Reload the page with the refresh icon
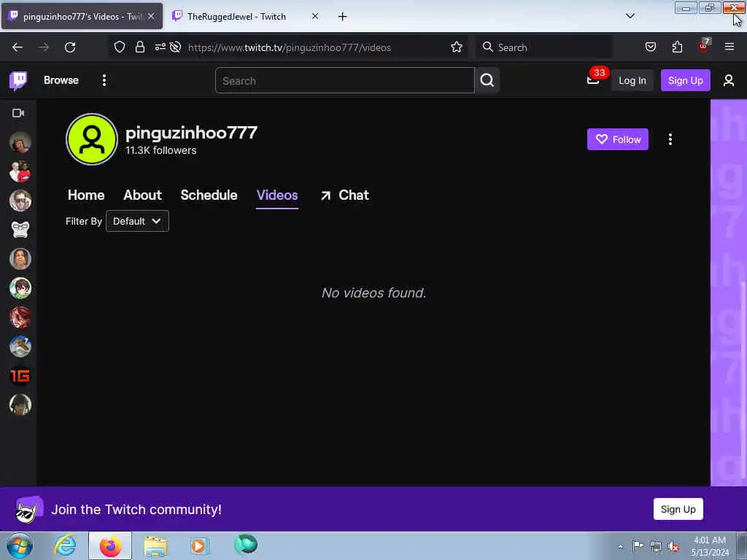 tap(70, 47)
